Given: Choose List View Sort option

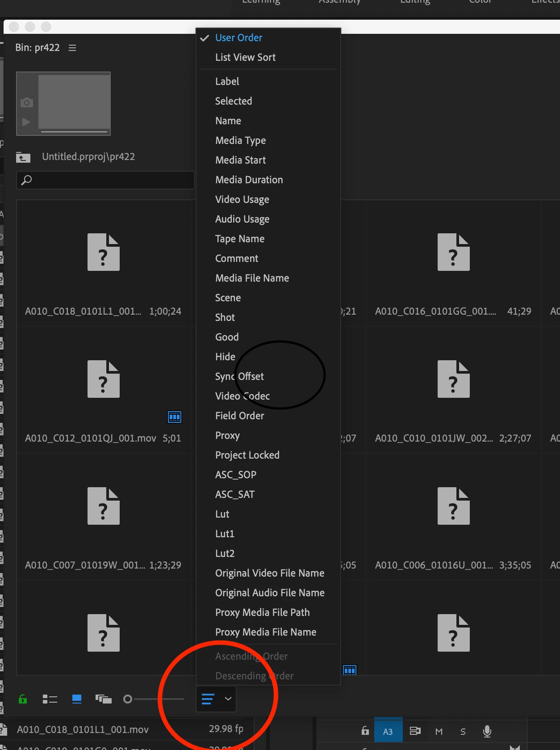Looking at the screenshot, I should click(x=268, y=58).
